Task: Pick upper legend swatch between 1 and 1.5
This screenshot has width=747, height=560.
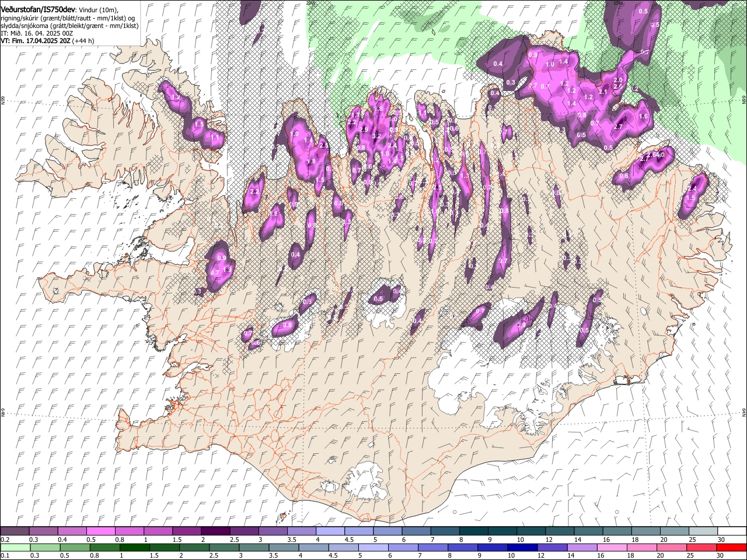Action: tap(158, 531)
